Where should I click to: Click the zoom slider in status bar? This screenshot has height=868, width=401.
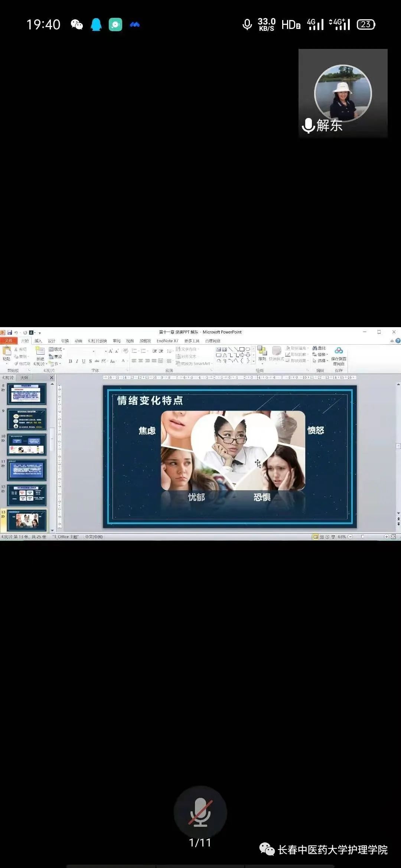click(363, 537)
